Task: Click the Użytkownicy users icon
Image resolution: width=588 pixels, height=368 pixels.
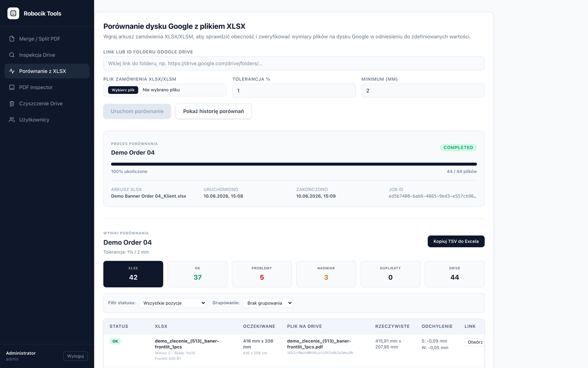Action: (x=12, y=120)
